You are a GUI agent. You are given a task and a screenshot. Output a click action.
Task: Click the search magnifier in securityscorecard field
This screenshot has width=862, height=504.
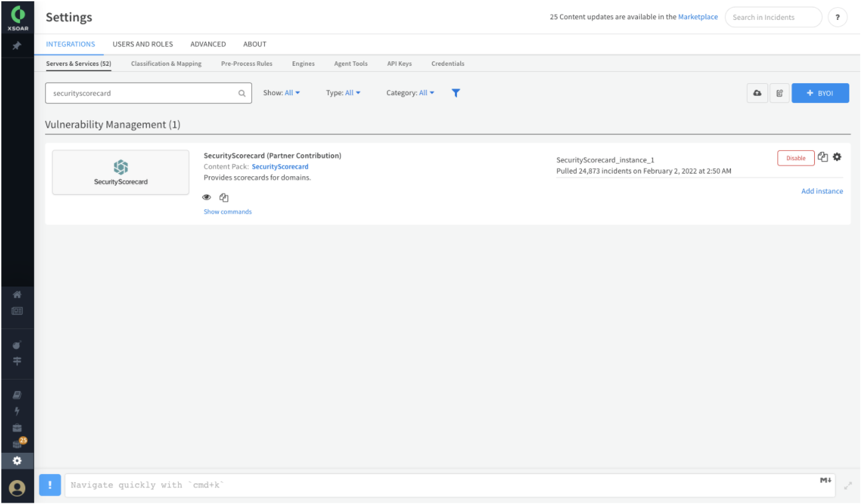point(242,94)
